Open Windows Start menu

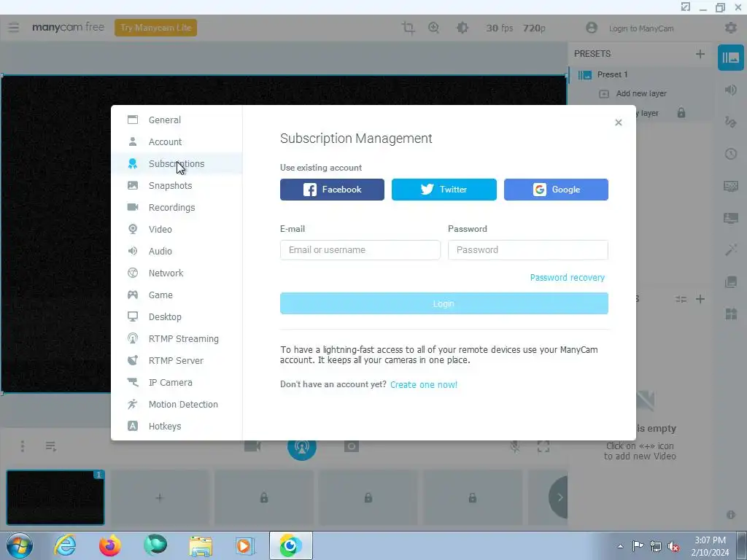(20, 545)
